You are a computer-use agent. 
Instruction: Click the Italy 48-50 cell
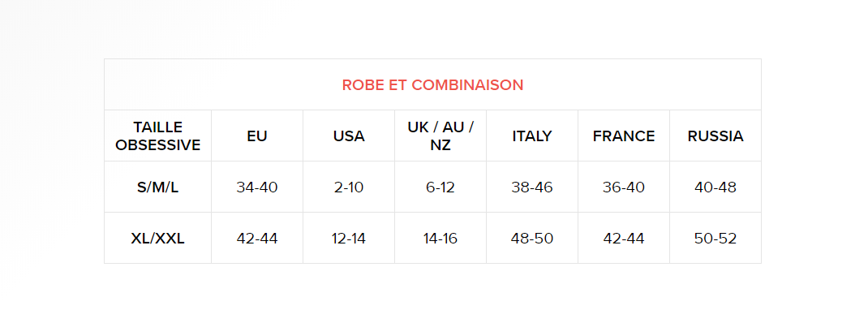click(x=532, y=239)
